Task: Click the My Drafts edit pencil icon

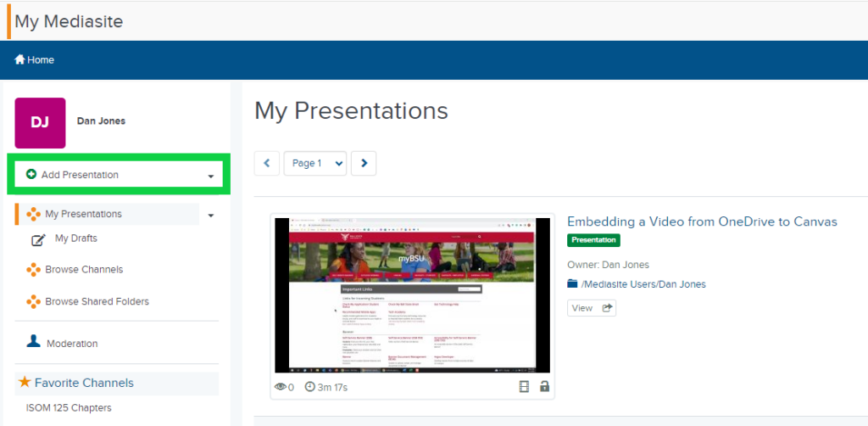Action: click(x=38, y=240)
